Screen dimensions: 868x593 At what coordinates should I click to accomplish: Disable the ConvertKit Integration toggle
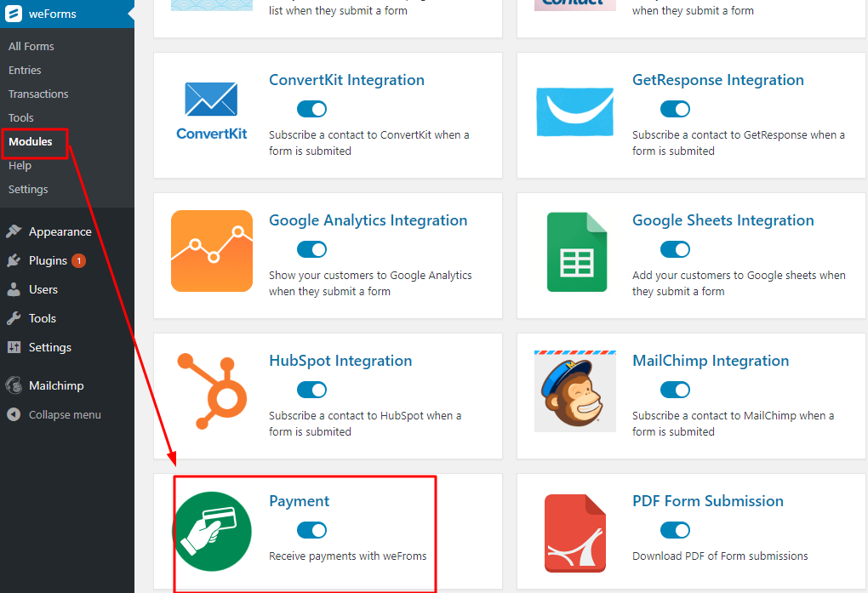point(311,109)
